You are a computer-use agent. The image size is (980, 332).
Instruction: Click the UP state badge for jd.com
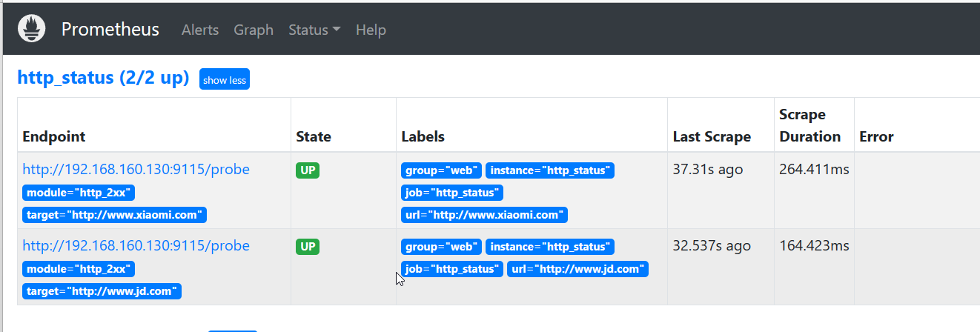pos(308,247)
